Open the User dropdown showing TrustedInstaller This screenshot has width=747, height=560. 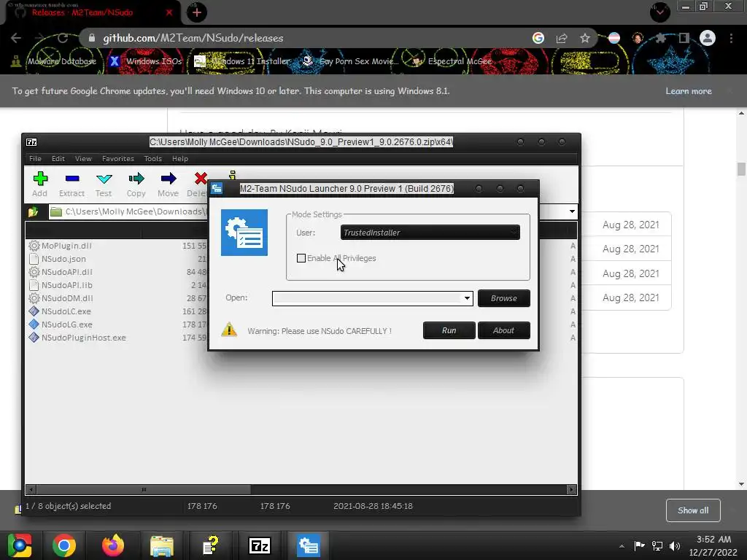pyautogui.click(x=430, y=233)
